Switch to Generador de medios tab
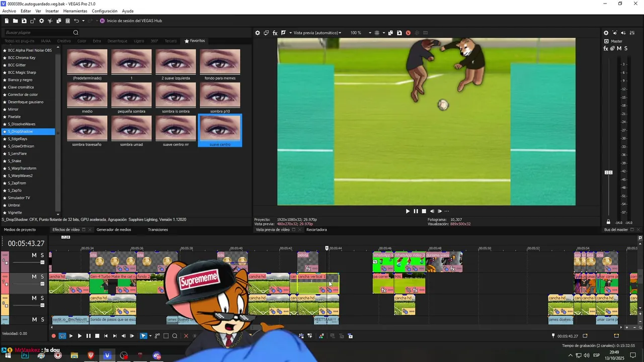The width and height of the screenshot is (644, 362). coord(114,230)
